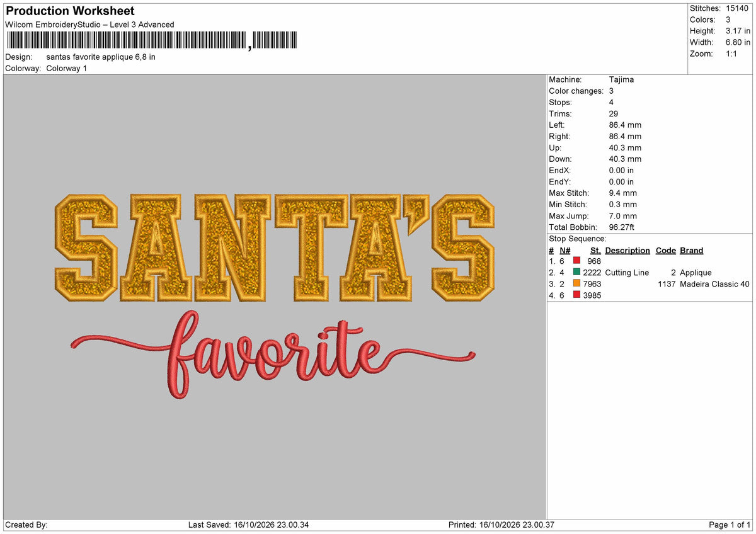The width and height of the screenshot is (756, 534).
Task: Select stitch count 3985 in stop row 4
Action: (x=592, y=295)
